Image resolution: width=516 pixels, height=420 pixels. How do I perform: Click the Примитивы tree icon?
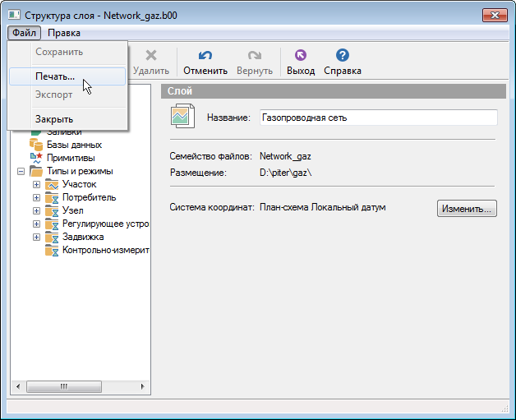click(x=36, y=158)
